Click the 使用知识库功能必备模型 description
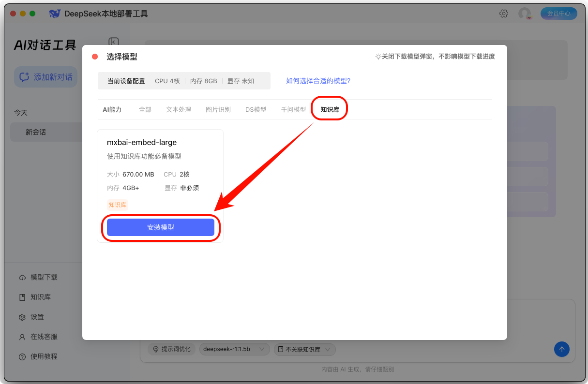This screenshot has height=384, width=588. tap(144, 156)
